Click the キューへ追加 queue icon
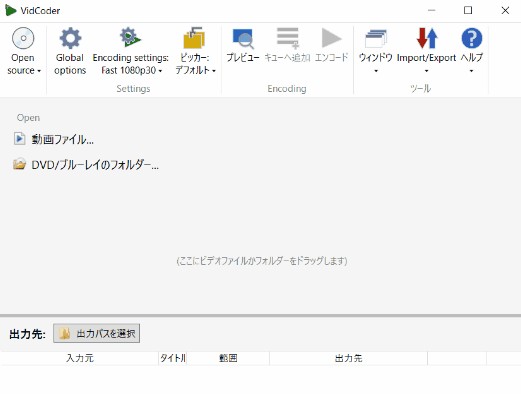This screenshot has width=521, height=394. (288, 38)
